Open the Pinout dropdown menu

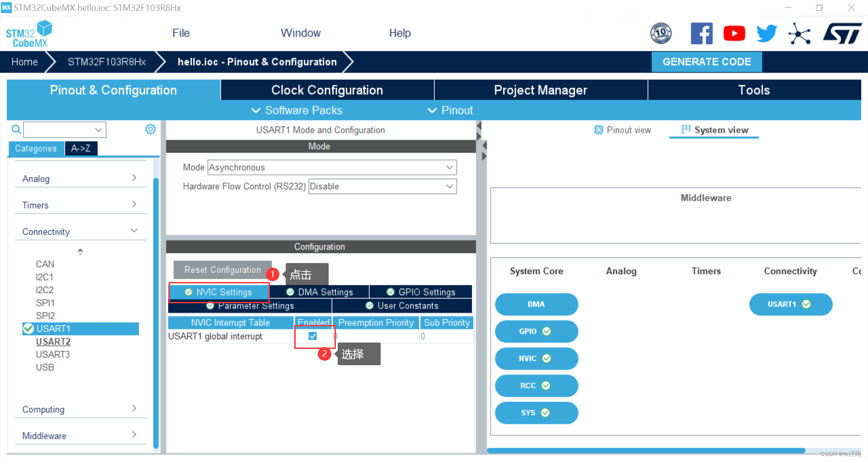tap(450, 110)
